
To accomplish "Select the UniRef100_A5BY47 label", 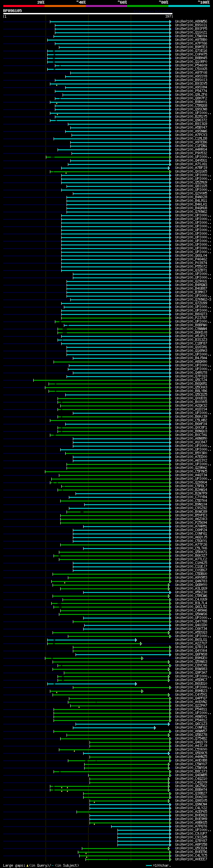I will tap(191, 128).
